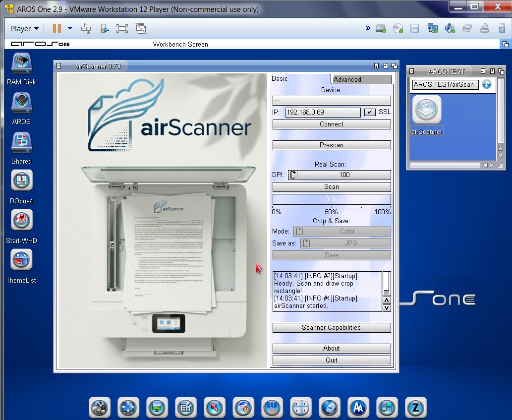Viewport: 512px width, 420px height.
Task: Click the log scroll down arrow
Action: 387,307
